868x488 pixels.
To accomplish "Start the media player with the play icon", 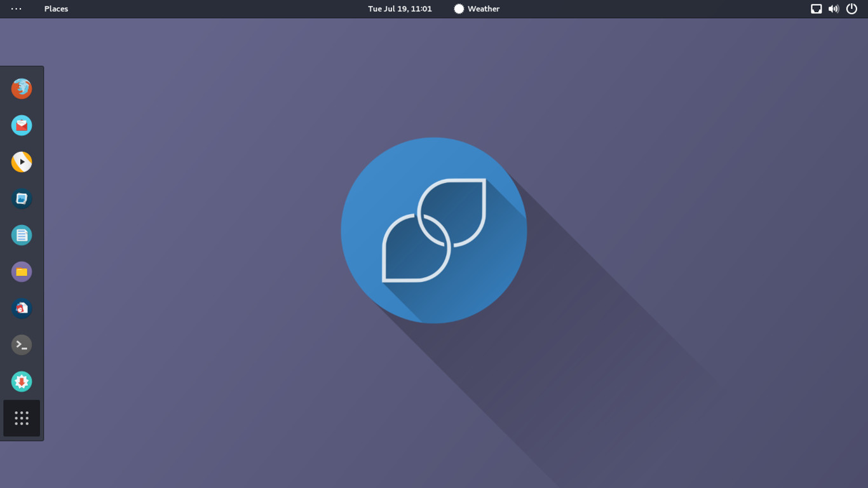I will coord(22,162).
